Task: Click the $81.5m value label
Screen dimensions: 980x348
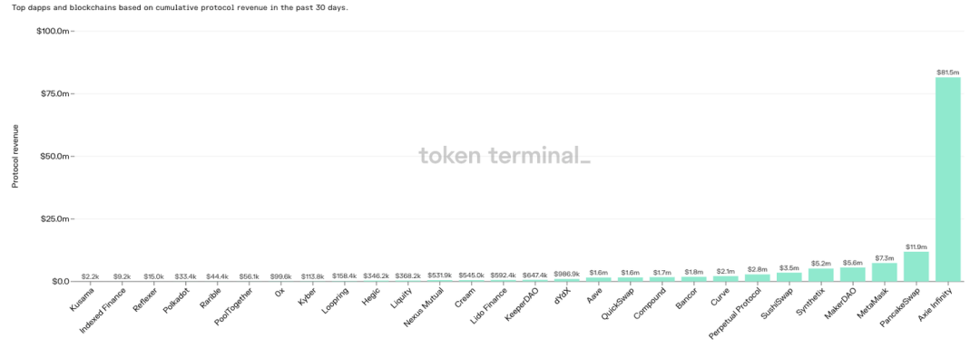Action: (x=947, y=72)
